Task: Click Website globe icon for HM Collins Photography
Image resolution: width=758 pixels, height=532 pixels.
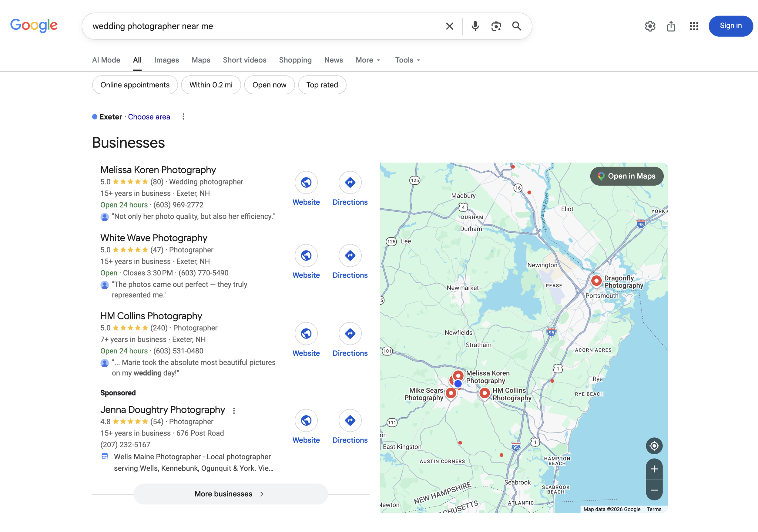Action: coord(306,333)
